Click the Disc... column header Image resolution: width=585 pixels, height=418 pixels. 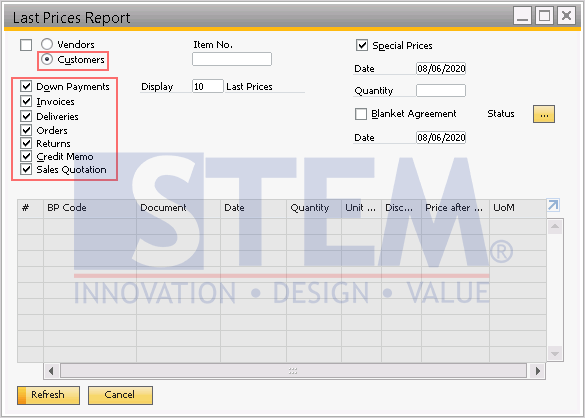401,208
